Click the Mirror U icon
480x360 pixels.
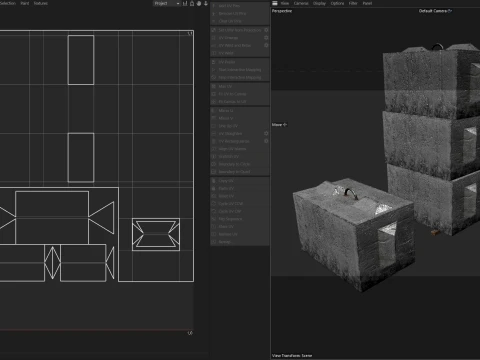(x=214, y=110)
